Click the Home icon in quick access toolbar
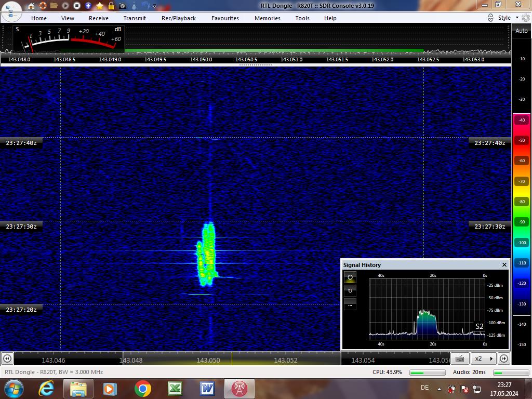The height and width of the screenshot is (399, 532). (31, 5)
